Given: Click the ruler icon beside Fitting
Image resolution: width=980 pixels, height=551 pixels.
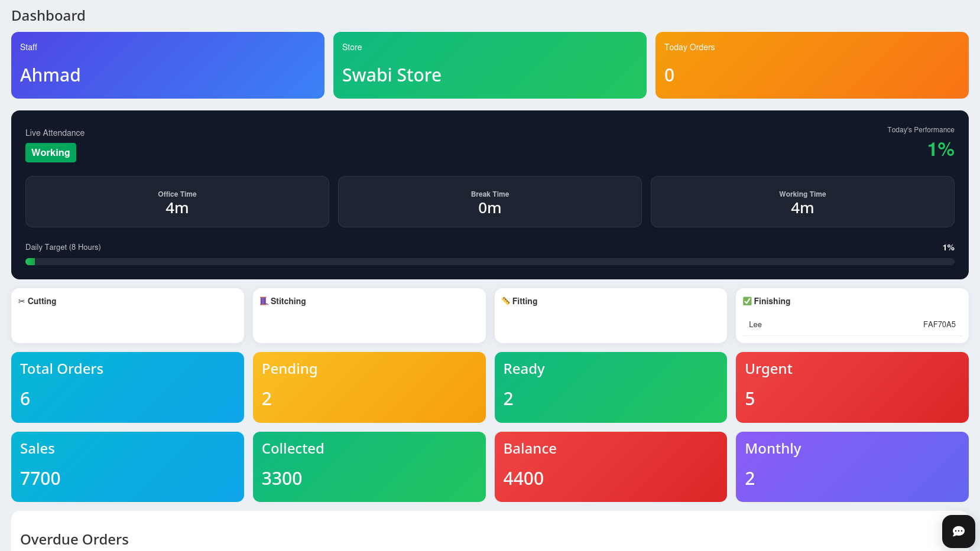Looking at the screenshot, I should pyautogui.click(x=505, y=301).
